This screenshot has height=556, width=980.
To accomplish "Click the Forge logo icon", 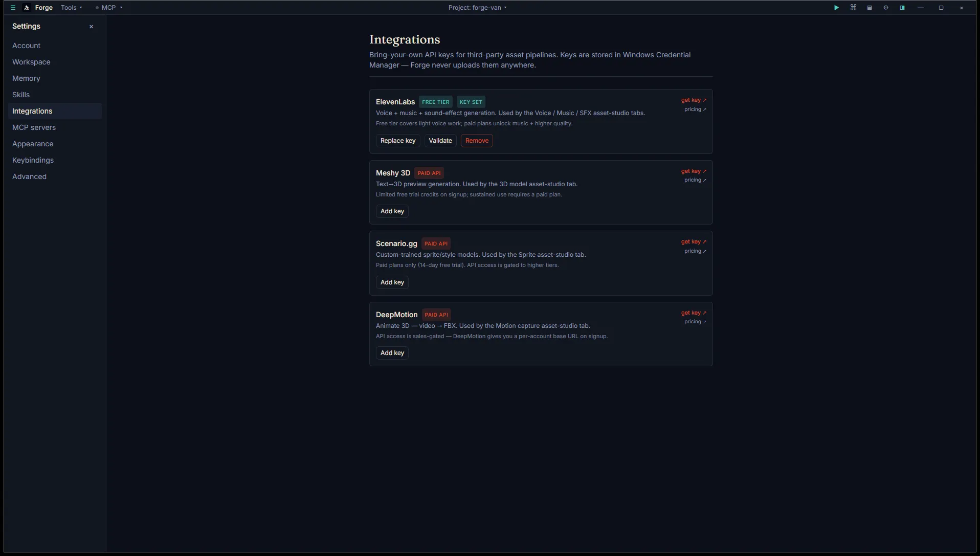I will click(27, 8).
